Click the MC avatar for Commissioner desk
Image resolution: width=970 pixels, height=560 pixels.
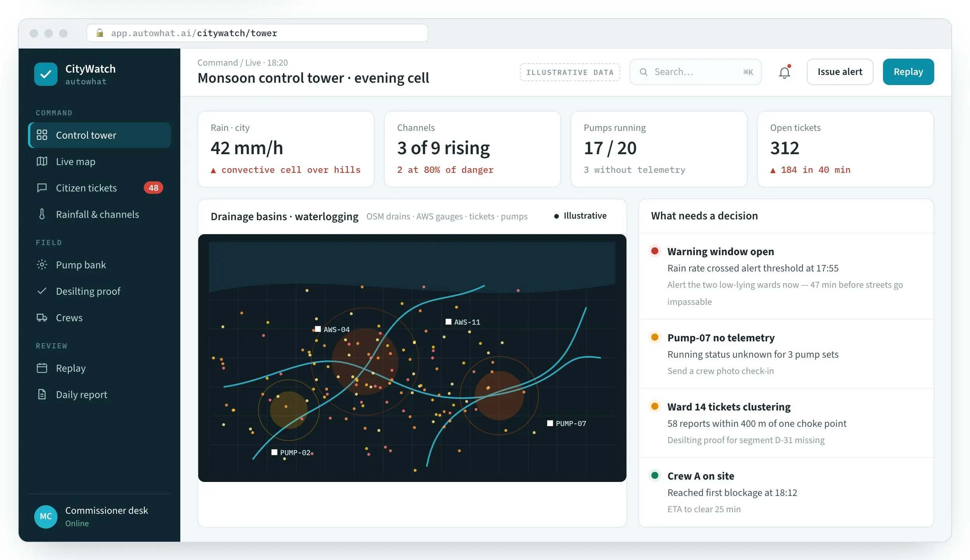pyautogui.click(x=46, y=517)
